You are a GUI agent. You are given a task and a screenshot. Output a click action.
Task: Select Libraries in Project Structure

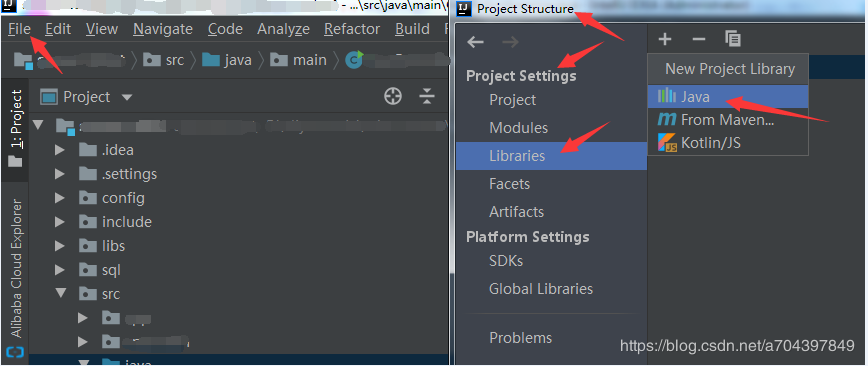coord(551,156)
